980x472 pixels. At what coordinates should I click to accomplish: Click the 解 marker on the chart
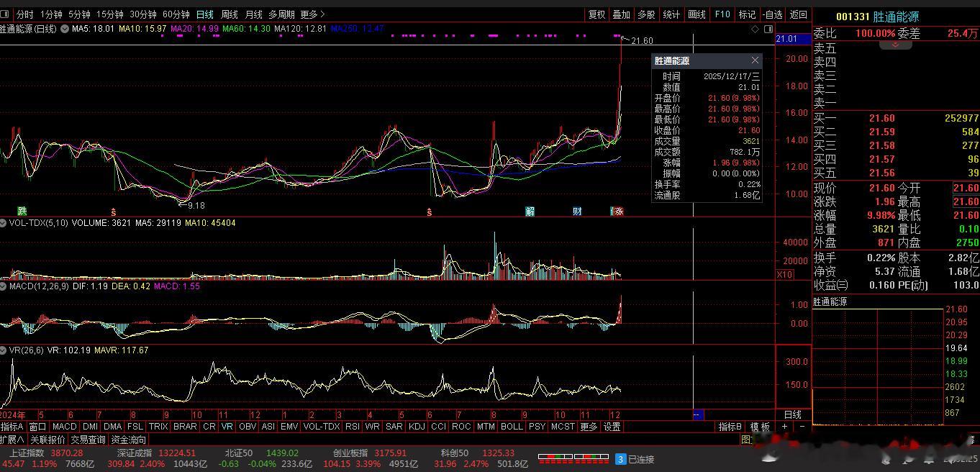pyautogui.click(x=530, y=212)
